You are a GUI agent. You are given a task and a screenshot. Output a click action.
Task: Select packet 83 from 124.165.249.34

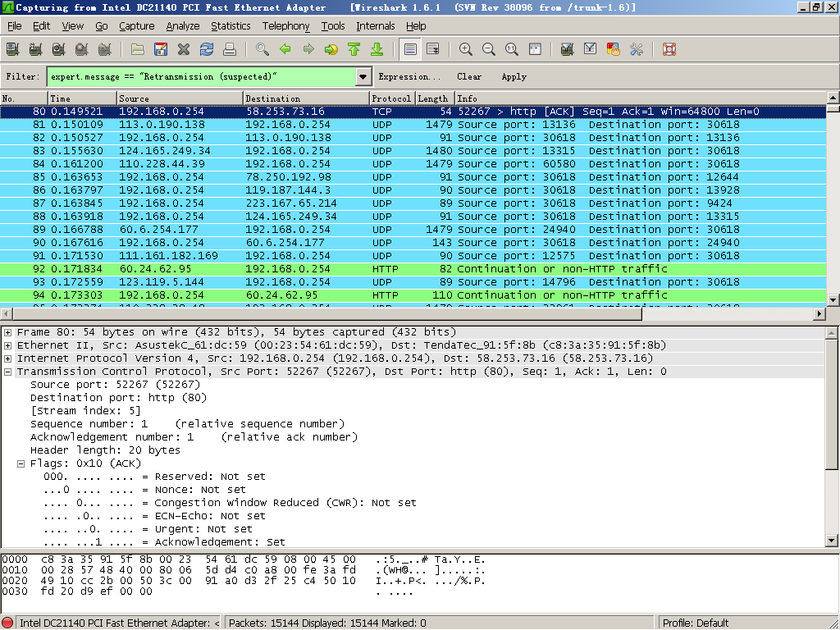point(413,151)
